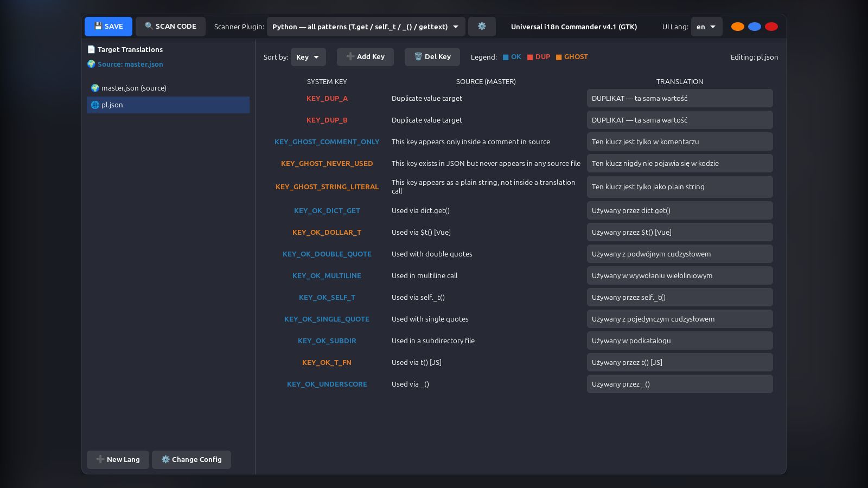The width and height of the screenshot is (868, 488).
Task: Click source text 'Used in multiline call'
Action: 424,275
